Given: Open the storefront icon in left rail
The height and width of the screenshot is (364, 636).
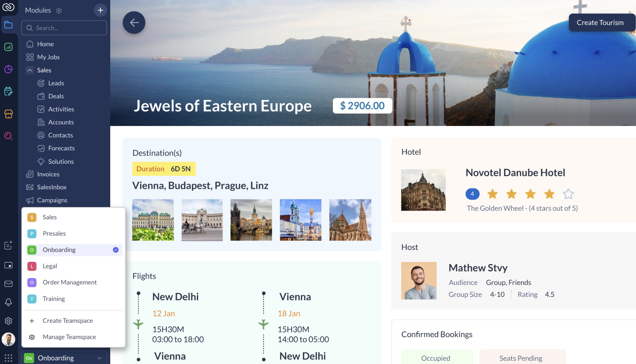Looking at the screenshot, I should click(8, 114).
